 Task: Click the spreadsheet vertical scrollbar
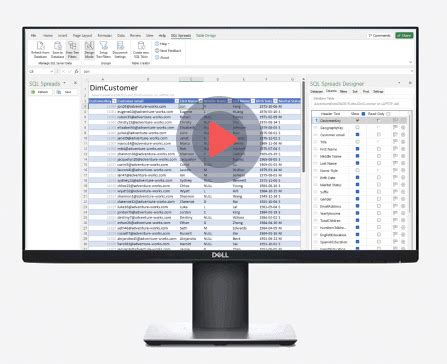pos(303,127)
